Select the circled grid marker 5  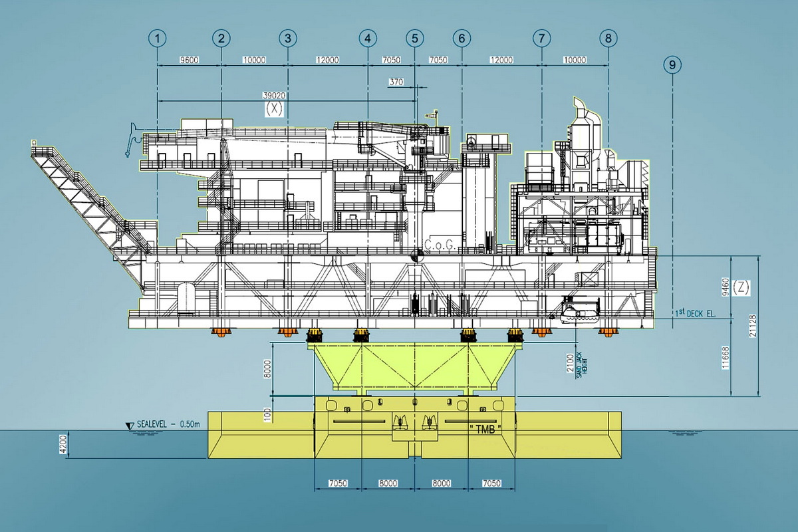point(415,39)
